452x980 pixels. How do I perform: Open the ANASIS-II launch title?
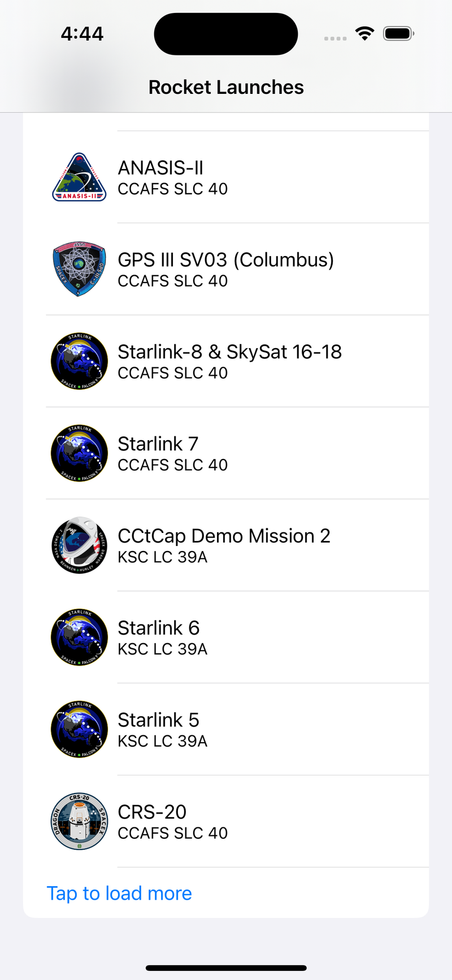click(160, 168)
